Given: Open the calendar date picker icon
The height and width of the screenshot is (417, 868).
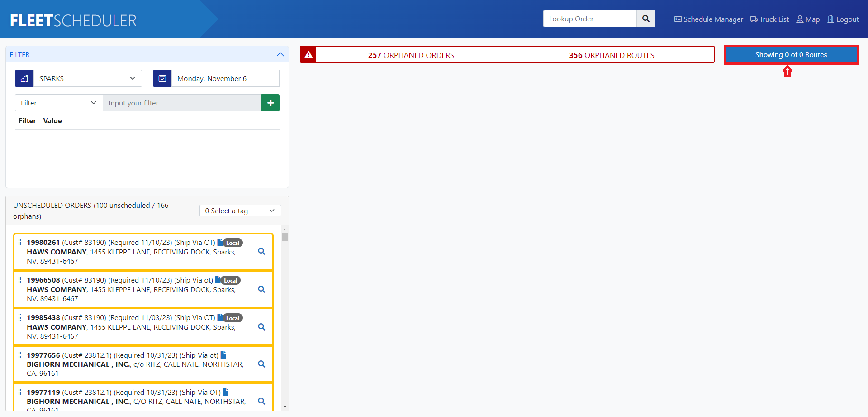Looking at the screenshot, I should click(x=162, y=78).
